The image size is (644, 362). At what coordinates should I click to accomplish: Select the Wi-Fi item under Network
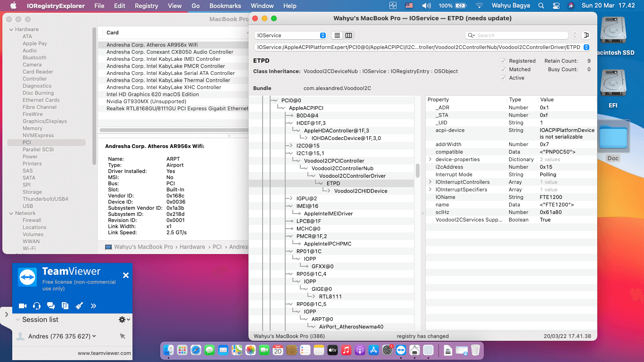tap(29, 248)
